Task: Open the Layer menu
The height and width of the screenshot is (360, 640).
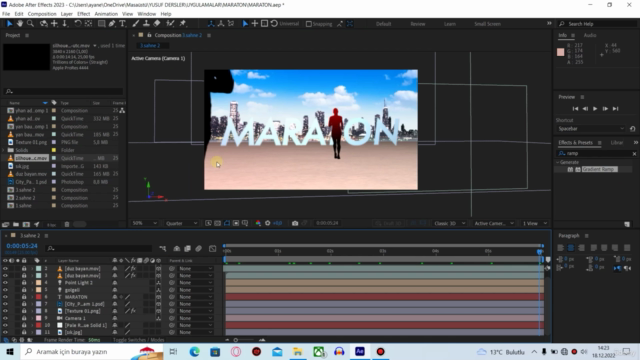Action: click(x=67, y=14)
